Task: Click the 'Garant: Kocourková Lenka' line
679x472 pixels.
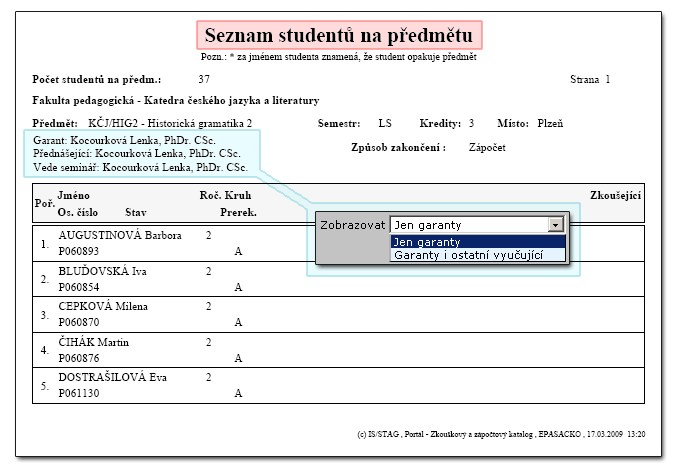Action: click(124, 140)
